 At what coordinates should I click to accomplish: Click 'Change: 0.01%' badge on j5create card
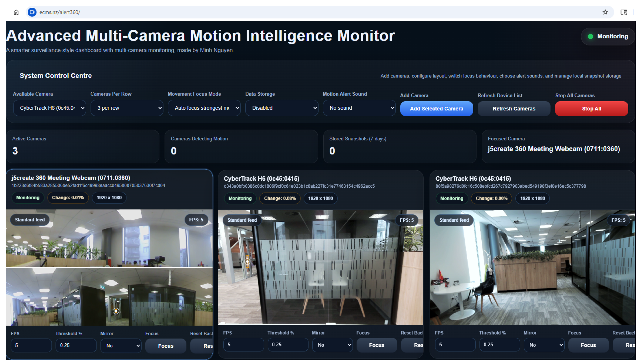[x=68, y=197]
